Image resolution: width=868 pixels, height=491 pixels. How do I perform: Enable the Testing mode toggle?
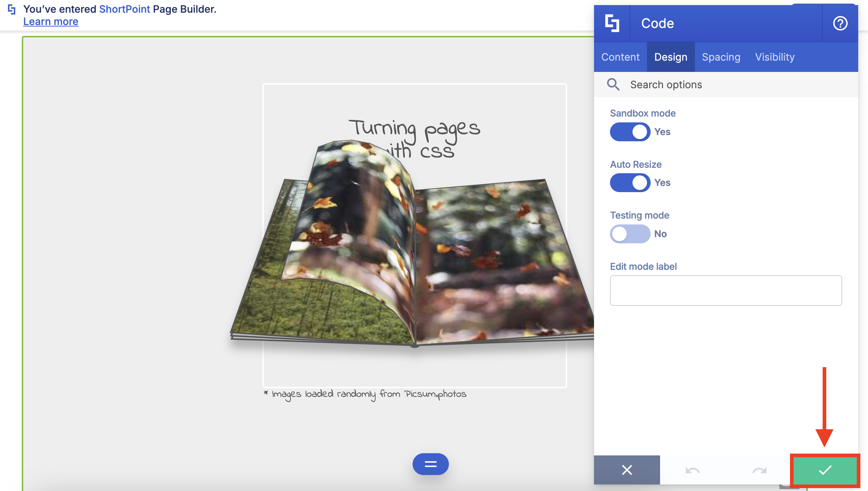point(630,234)
